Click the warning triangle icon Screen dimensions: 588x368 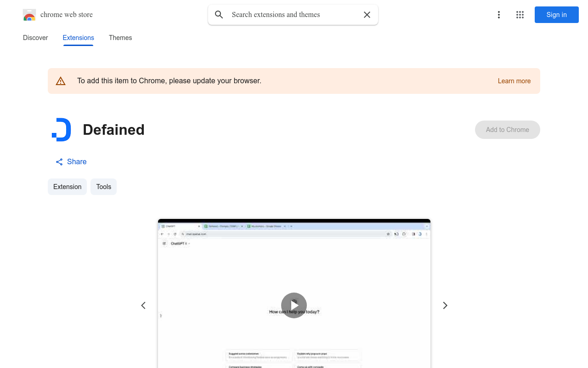click(x=61, y=81)
